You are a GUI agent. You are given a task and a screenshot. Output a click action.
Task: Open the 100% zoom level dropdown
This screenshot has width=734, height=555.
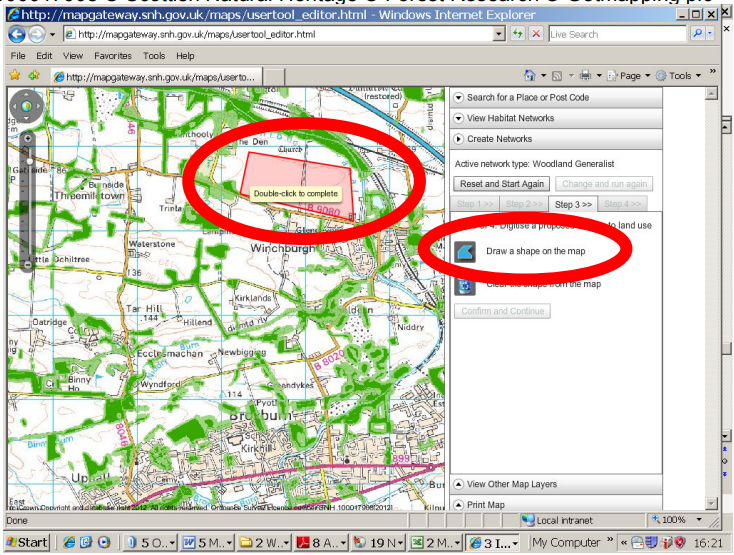[700, 520]
